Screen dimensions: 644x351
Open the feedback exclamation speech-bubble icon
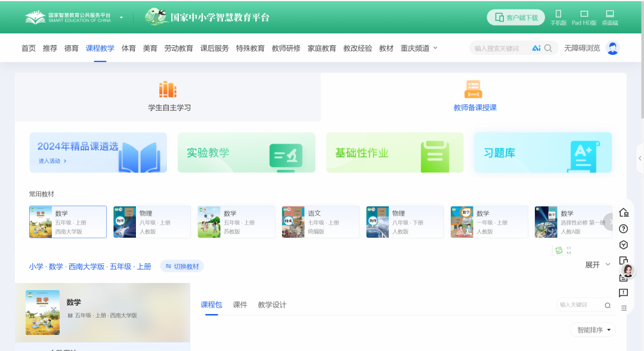pos(624,293)
